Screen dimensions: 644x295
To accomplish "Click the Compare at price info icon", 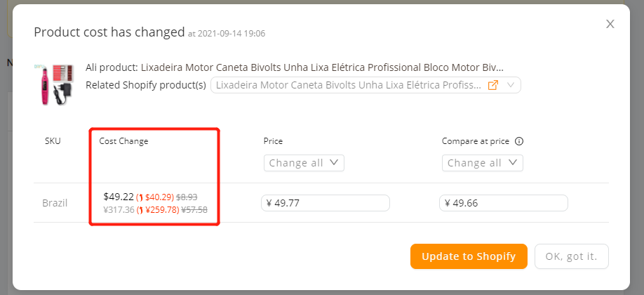I will click(x=519, y=142).
